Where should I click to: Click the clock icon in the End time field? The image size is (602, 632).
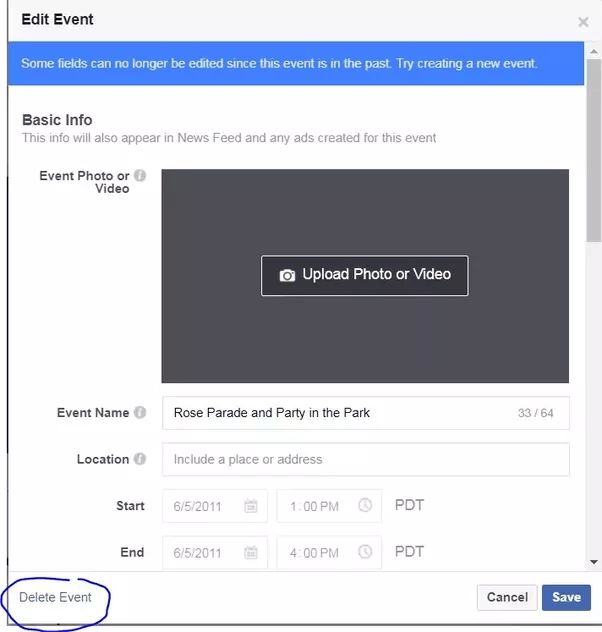[x=365, y=551]
